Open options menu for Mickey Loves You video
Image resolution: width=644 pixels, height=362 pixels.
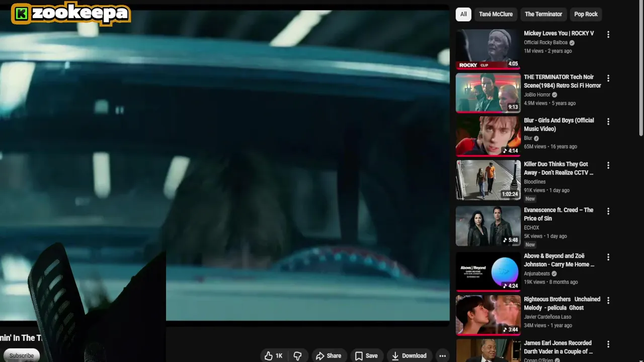608,35
